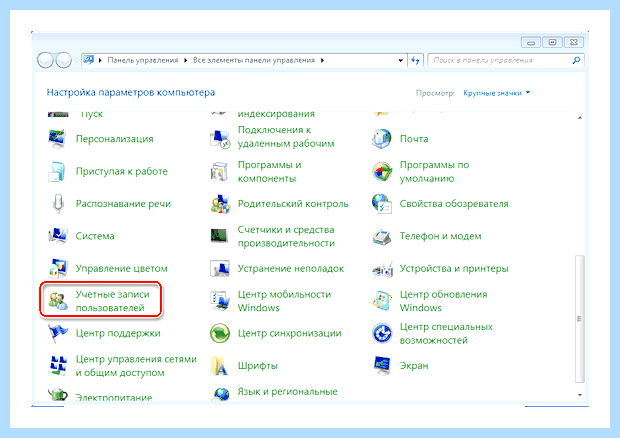Open Центр поддержки flag icon

pyautogui.click(x=58, y=333)
